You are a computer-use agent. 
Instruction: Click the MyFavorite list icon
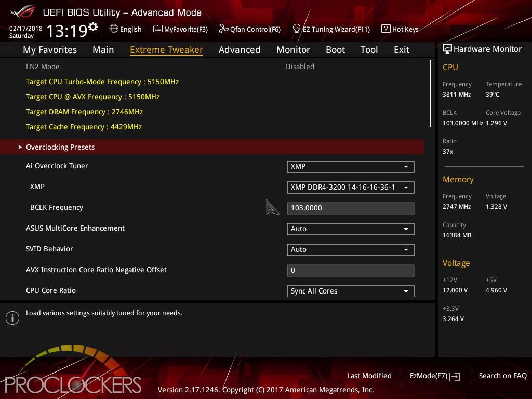(x=158, y=29)
